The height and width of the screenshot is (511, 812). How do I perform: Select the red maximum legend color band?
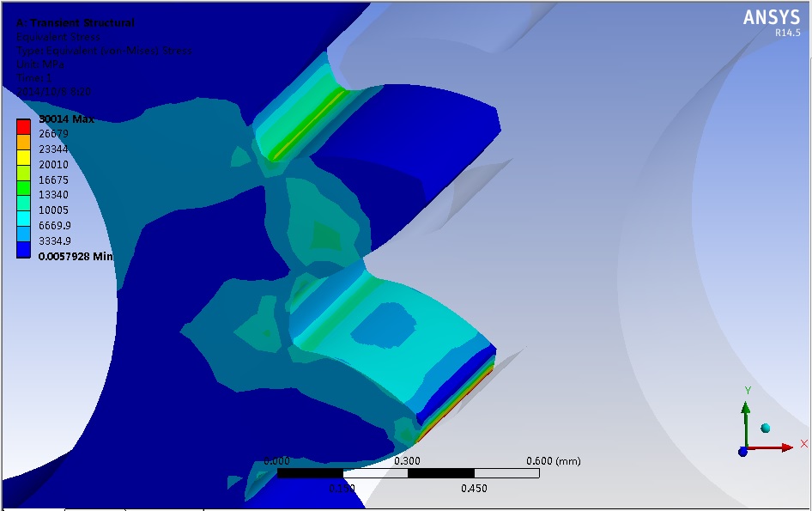tap(24, 125)
